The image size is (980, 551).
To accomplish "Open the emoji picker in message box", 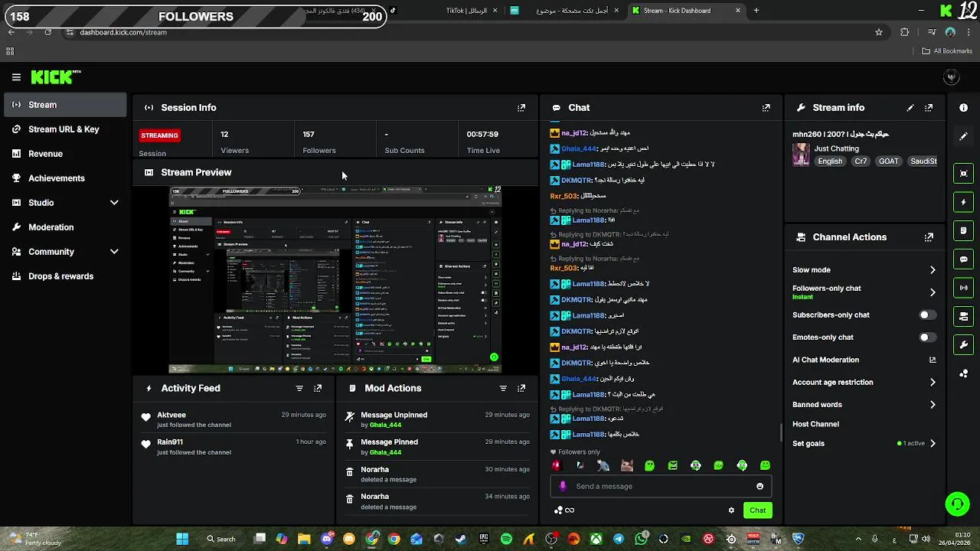I will tap(759, 486).
